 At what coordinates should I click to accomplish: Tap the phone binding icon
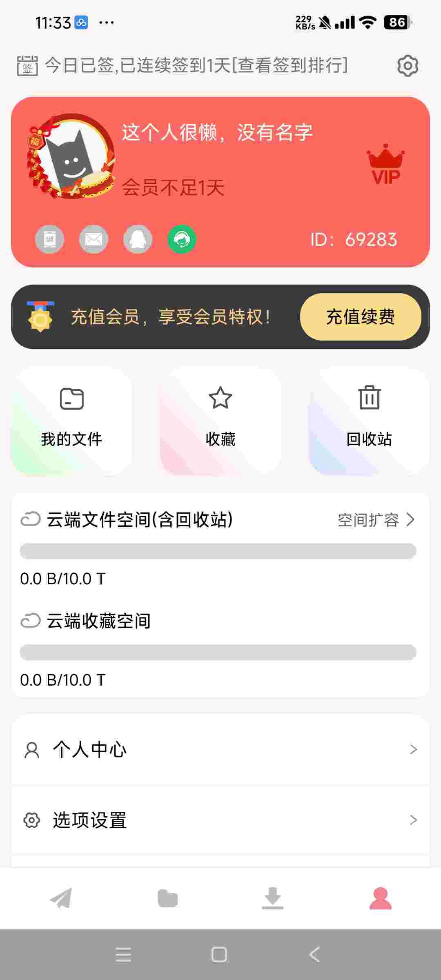click(x=50, y=239)
